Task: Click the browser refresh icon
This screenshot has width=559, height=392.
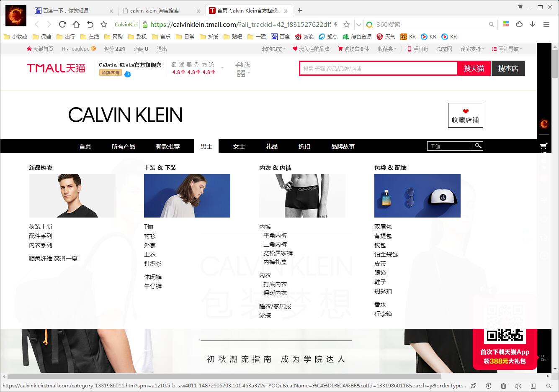Action: pyautogui.click(x=62, y=24)
